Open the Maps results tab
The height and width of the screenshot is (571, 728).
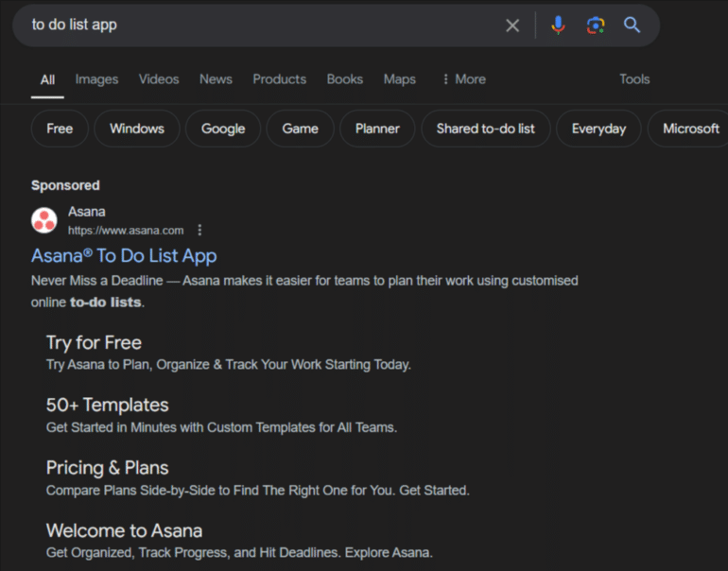399,79
